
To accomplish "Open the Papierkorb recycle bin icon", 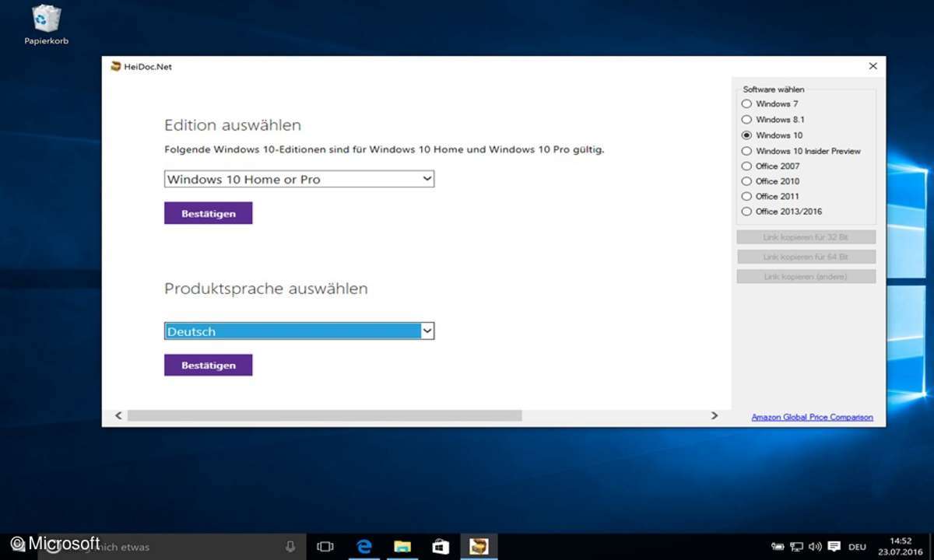I will (47, 25).
